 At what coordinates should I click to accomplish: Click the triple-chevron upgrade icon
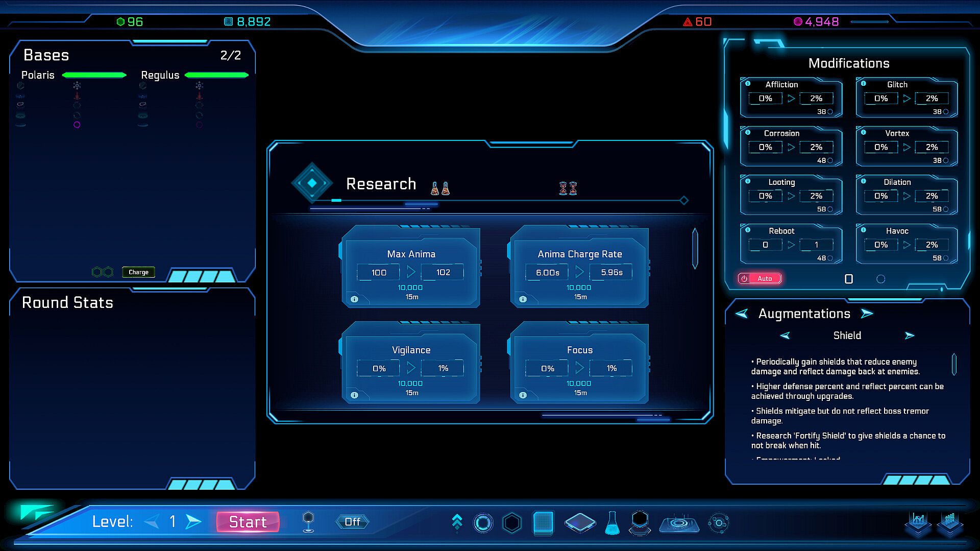(457, 522)
